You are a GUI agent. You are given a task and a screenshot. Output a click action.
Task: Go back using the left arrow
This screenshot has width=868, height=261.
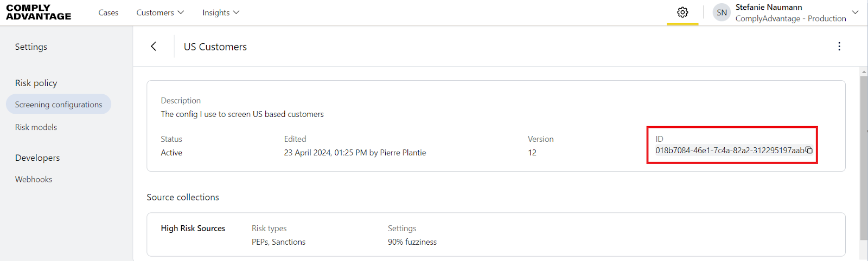154,47
